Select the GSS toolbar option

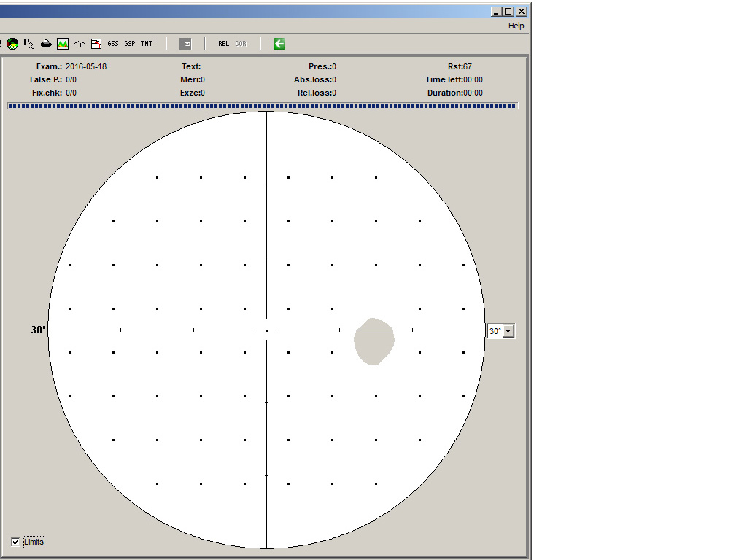(113, 43)
